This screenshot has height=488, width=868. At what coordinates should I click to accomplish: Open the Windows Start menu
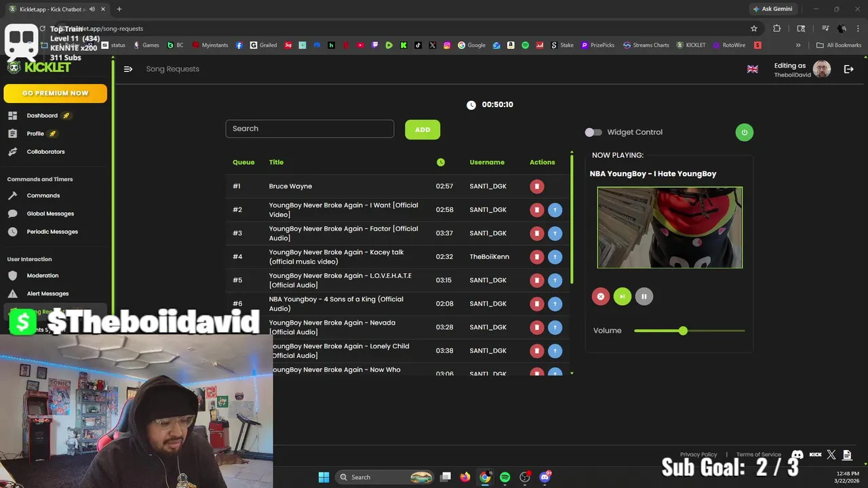click(x=323, y=477)
